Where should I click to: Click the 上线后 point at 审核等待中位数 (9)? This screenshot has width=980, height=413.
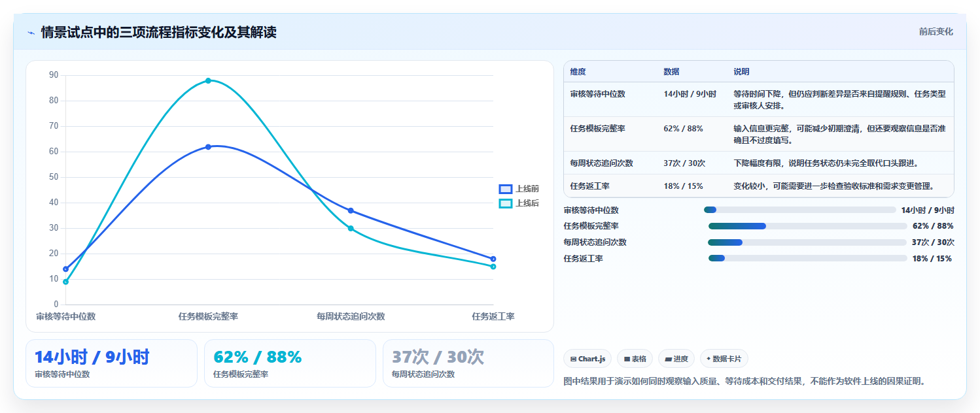click(65, 282)
